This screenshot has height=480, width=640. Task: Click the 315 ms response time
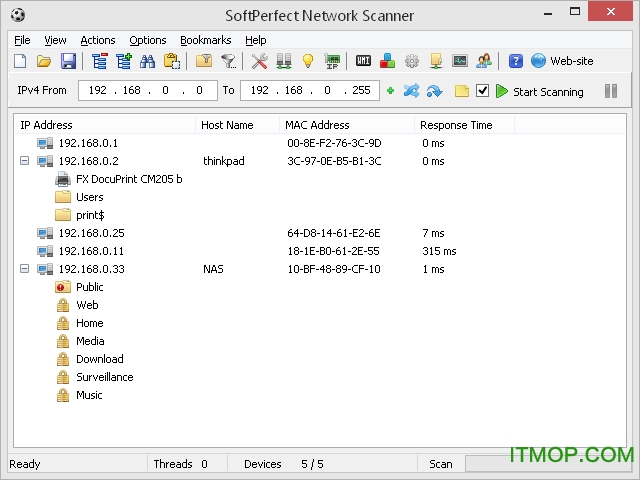click(439, 251)
